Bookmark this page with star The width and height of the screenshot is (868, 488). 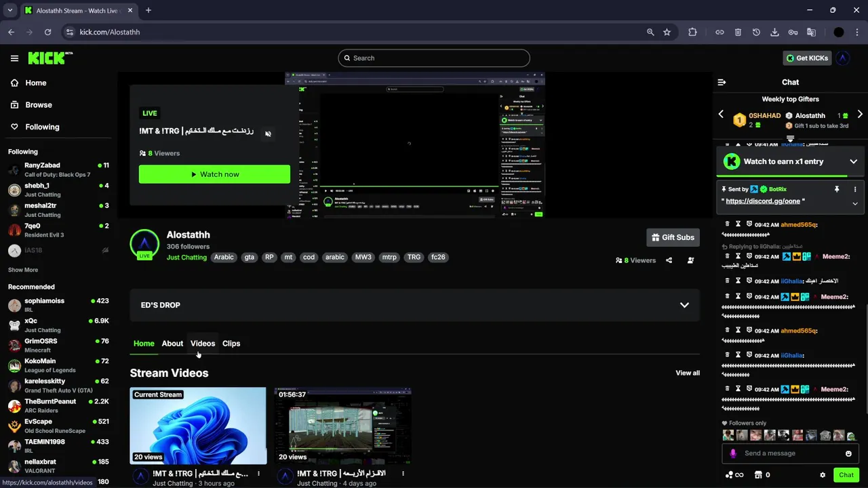click(667, 32)
